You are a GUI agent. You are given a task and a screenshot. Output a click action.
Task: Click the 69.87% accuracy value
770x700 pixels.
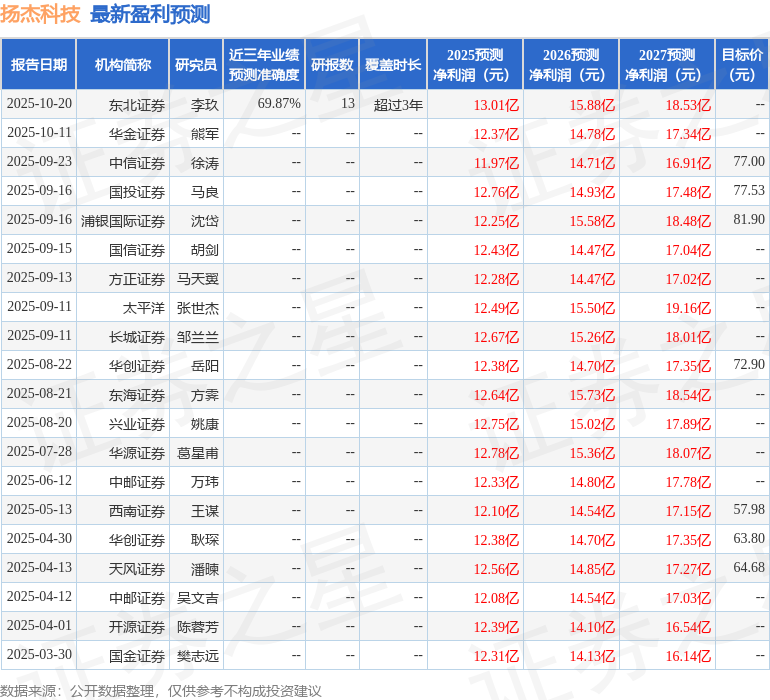click(279, 104)
